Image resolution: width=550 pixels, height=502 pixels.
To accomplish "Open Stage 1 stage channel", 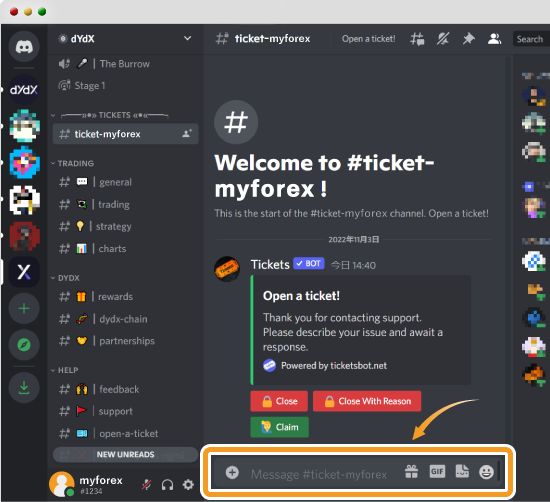I will (x=125, y=86).
